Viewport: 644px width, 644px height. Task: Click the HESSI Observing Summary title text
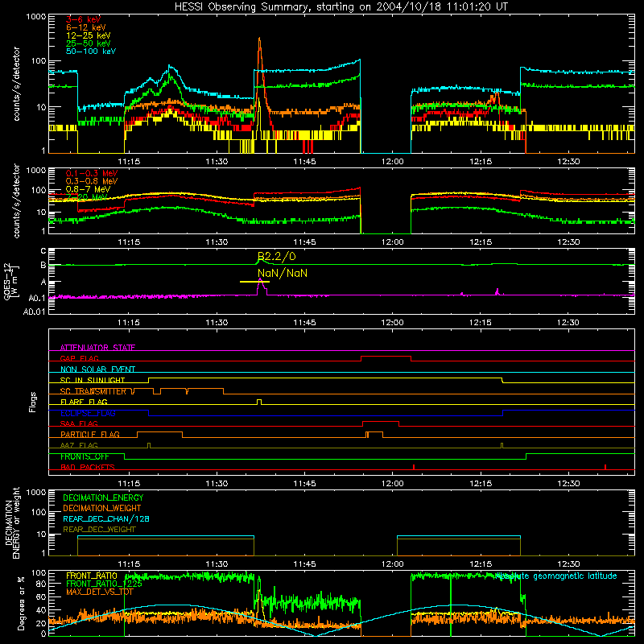coord(341,7)
